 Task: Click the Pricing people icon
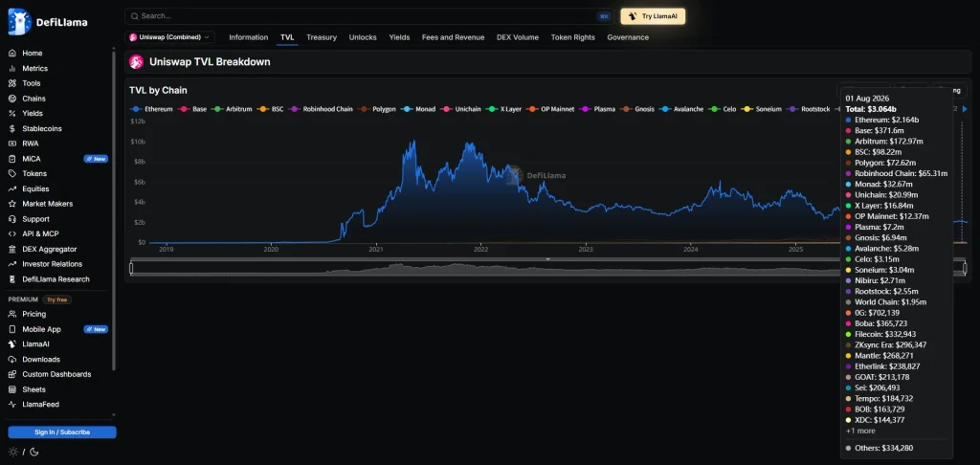click(x=11, y=314)
